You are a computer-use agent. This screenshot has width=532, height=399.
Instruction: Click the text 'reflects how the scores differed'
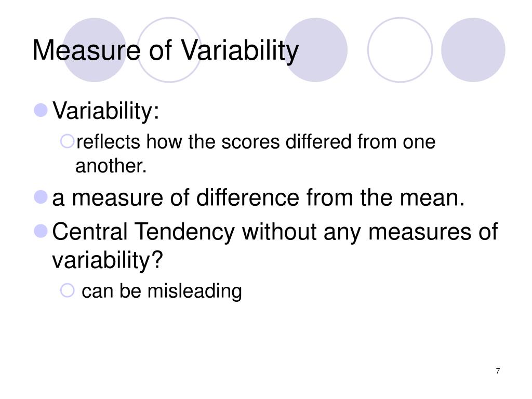[214, 141]
